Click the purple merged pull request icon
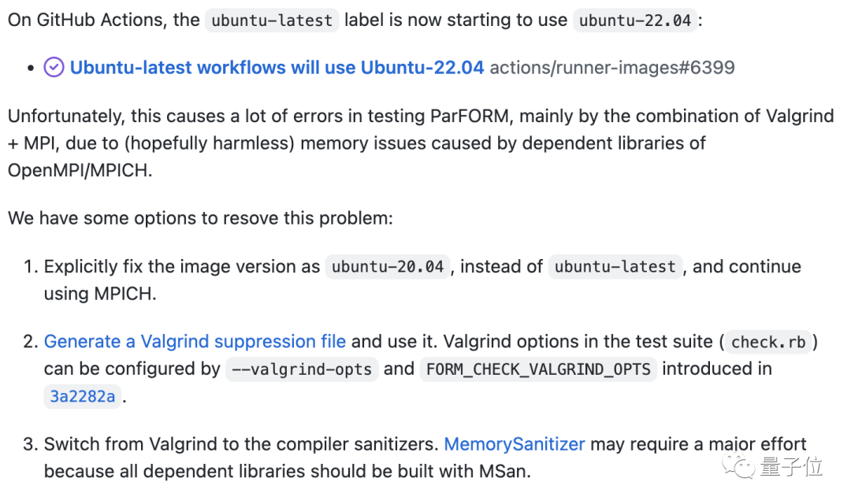Image resolution: width=851 pixels, height=504 pixels. click(54, 68)
